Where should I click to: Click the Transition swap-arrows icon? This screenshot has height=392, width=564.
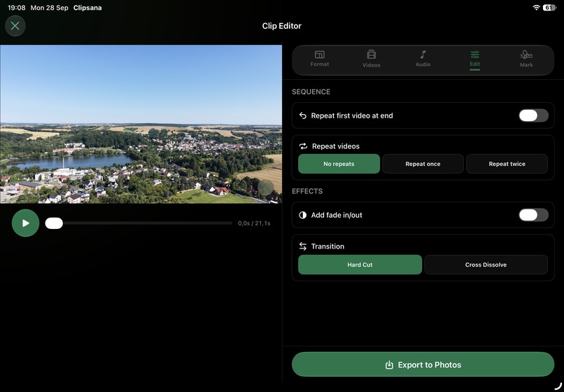point(303,246)
